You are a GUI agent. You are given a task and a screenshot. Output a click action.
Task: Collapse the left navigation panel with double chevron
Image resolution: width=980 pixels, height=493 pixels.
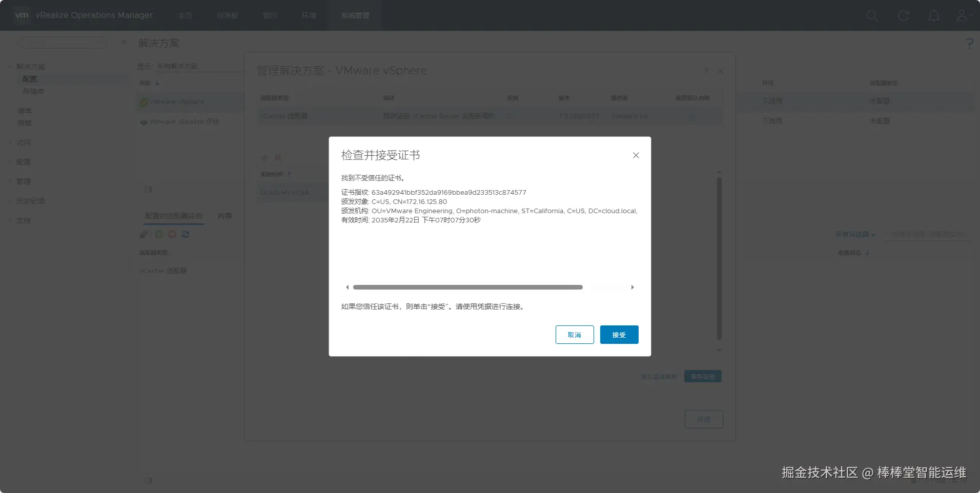(x=124, y=42)
